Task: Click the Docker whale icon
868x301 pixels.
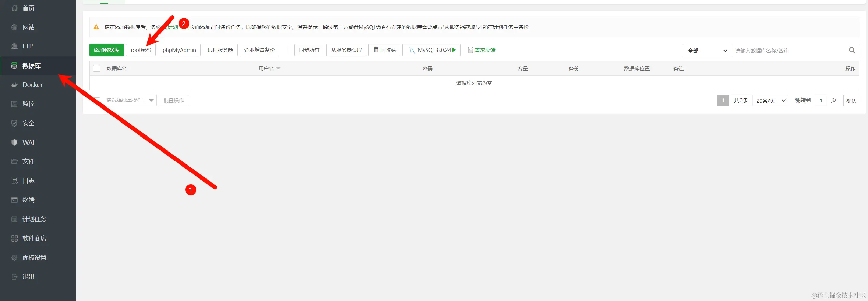Action: click(14, 85)
